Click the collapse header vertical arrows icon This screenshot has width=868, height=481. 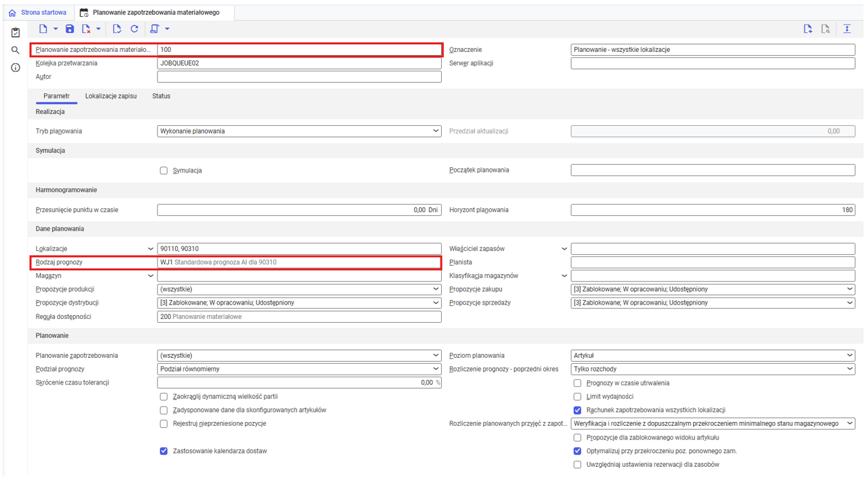coord(847,29)
